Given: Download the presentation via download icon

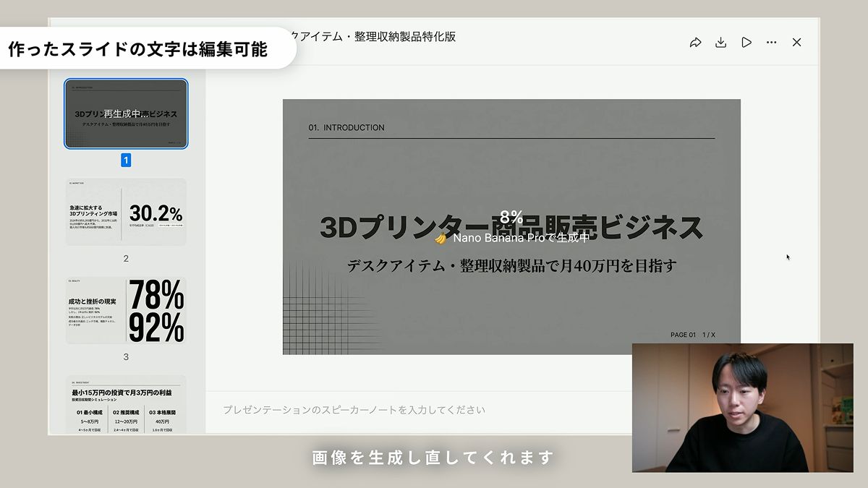Looking at the screenshot, I should 720,43.
